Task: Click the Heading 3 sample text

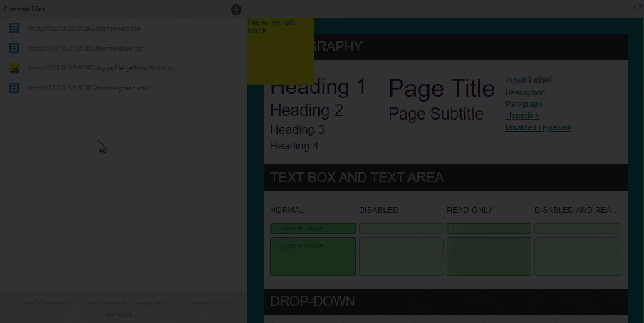Action: coord(297,129)
